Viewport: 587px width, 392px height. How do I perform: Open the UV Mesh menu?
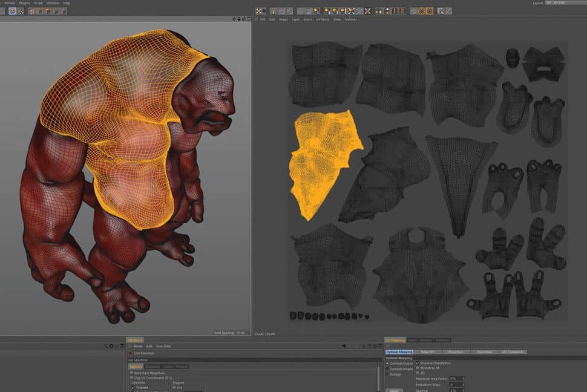(x=324, y=19)
